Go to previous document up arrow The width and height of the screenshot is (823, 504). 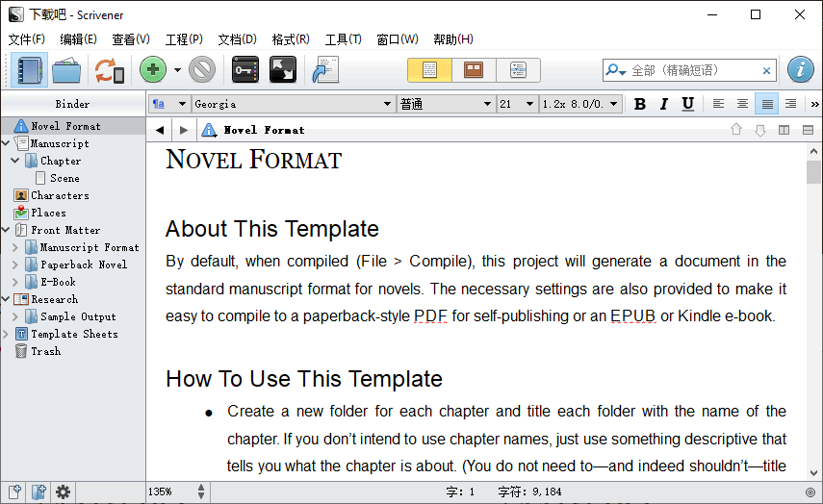[736, 130]
